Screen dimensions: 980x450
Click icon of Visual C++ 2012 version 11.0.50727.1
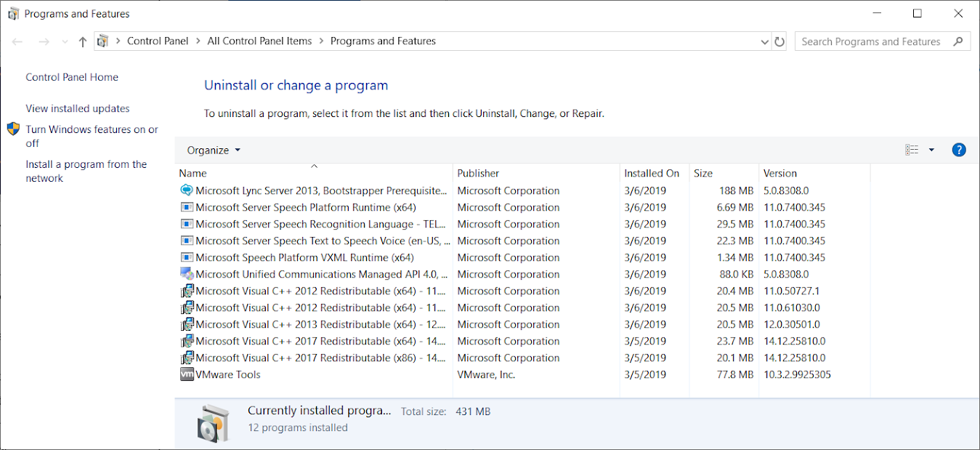187,291
